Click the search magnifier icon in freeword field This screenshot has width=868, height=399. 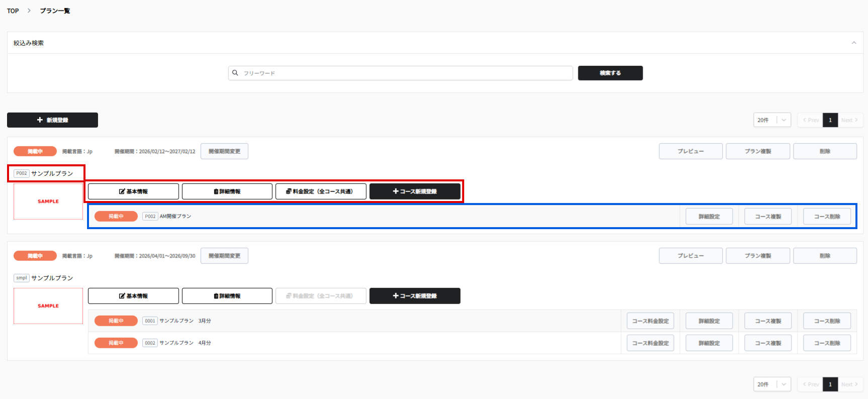(235, 73)
